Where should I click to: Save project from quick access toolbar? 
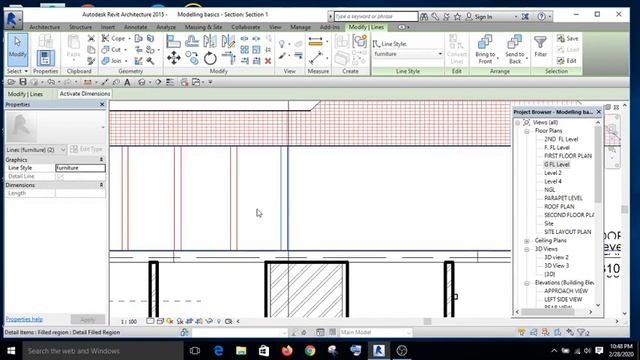[x=23, y=82]
